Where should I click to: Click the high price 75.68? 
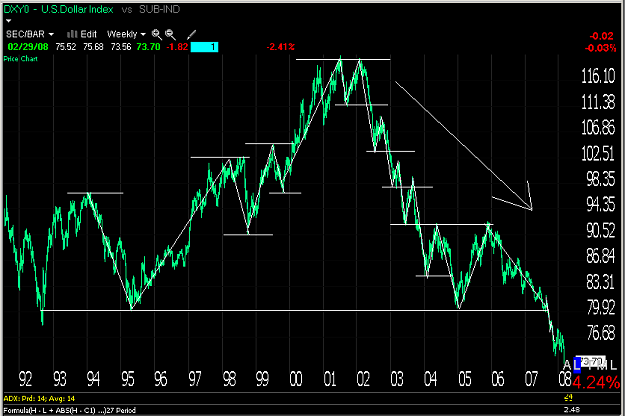tap(93, 47)
